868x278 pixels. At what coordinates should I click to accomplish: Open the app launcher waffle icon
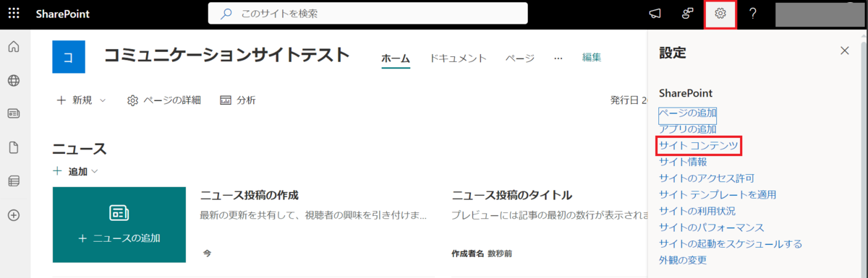(14, 14)
